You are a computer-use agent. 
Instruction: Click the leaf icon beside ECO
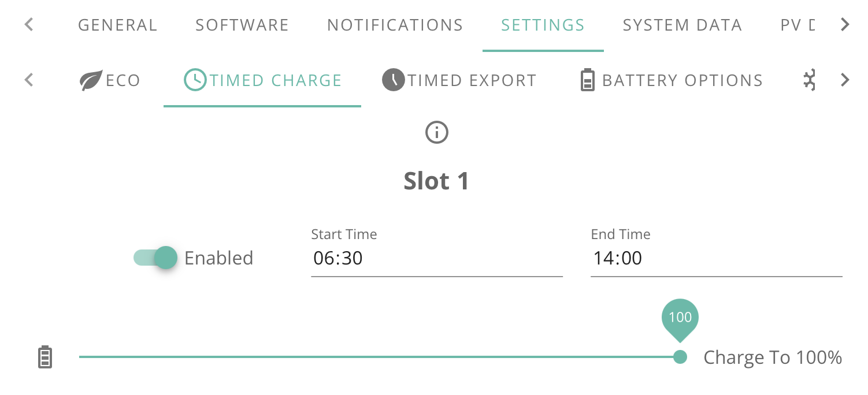tap(91, 80)
